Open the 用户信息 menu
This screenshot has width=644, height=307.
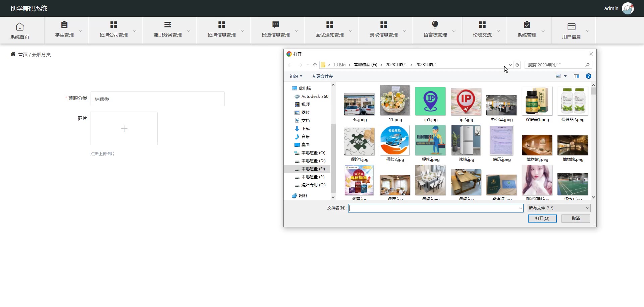point(574,30)
